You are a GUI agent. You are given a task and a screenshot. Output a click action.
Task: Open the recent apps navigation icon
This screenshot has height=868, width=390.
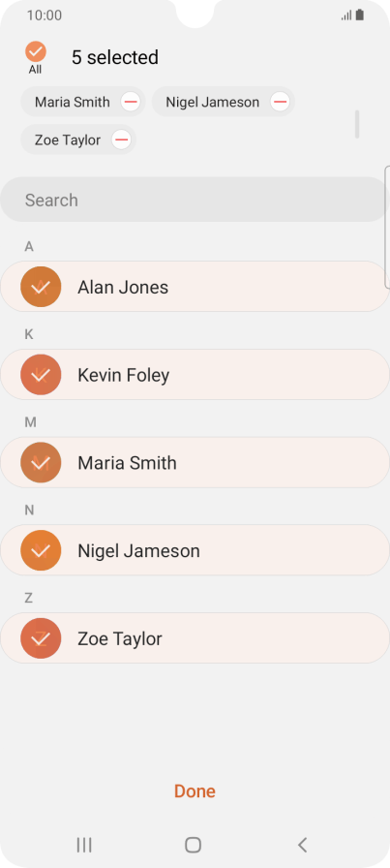[x=84, y=845]
